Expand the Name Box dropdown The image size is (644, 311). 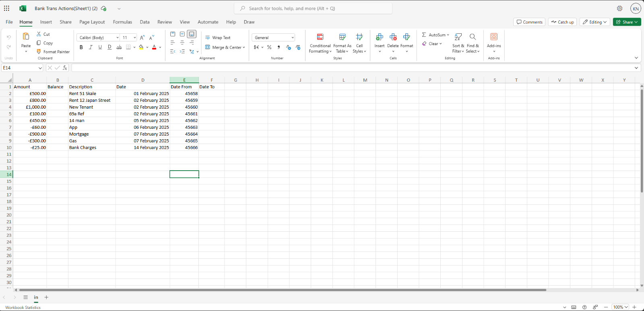[x=40, y=68]
